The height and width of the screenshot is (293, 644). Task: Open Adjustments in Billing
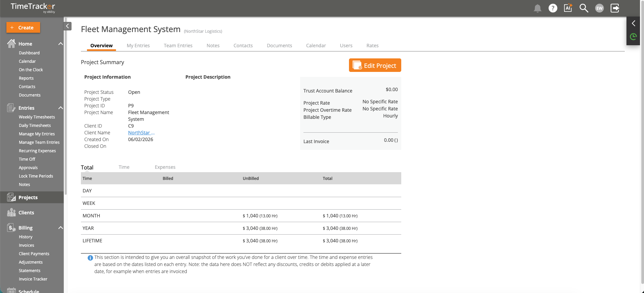(31, 262)
